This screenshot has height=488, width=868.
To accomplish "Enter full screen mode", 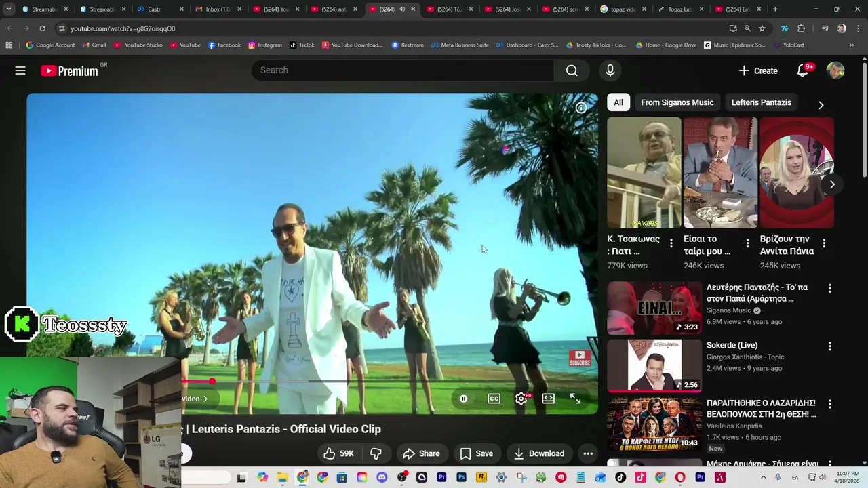I will (575, 399).
